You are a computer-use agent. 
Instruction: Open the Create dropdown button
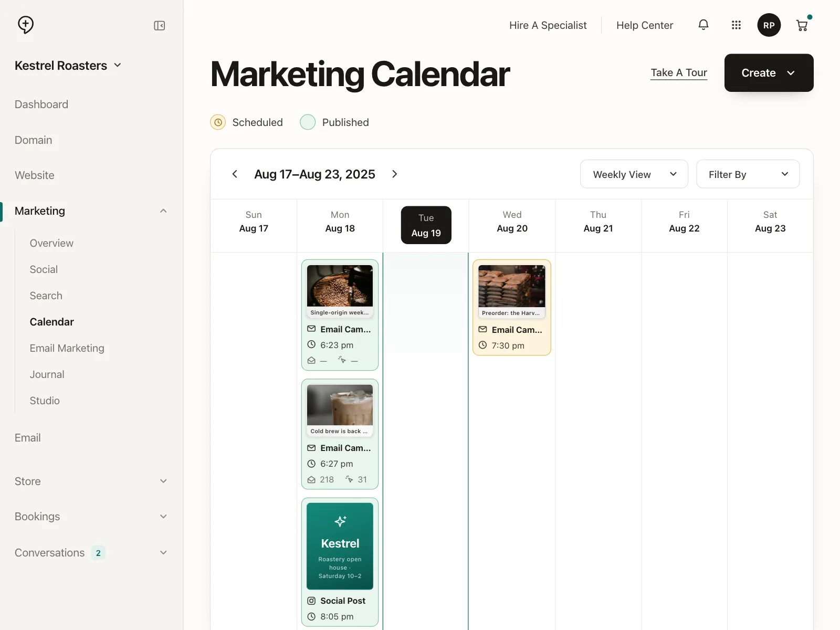(x=769, y=73)
